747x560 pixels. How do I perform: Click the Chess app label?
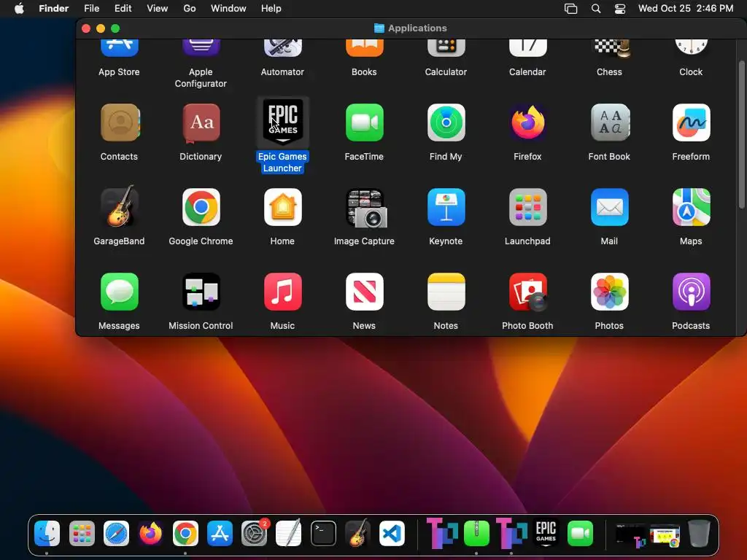[x=609, y=72]
